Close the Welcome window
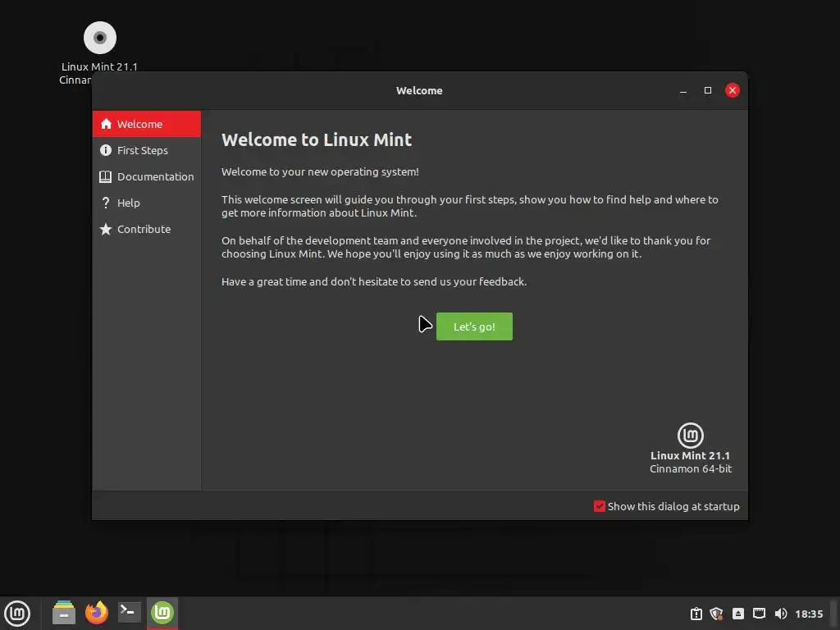Viewport: 840px width, 630px height. click(733, 90)
